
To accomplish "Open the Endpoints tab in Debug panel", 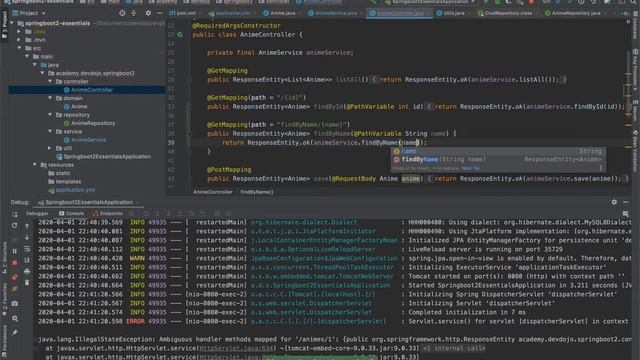I will (x=107, y=213).
